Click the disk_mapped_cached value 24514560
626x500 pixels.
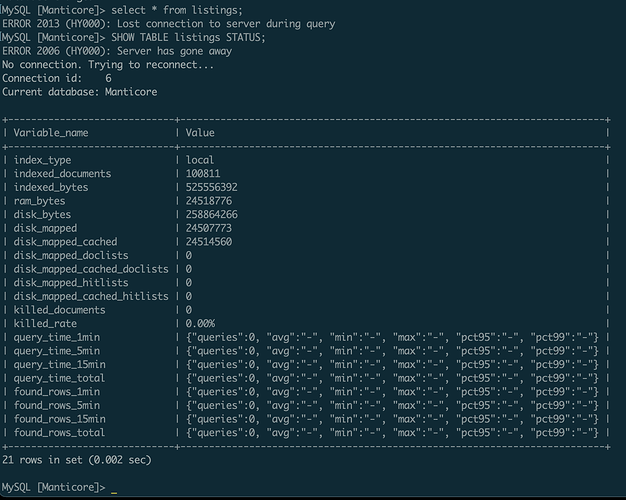tap(209, 242)
